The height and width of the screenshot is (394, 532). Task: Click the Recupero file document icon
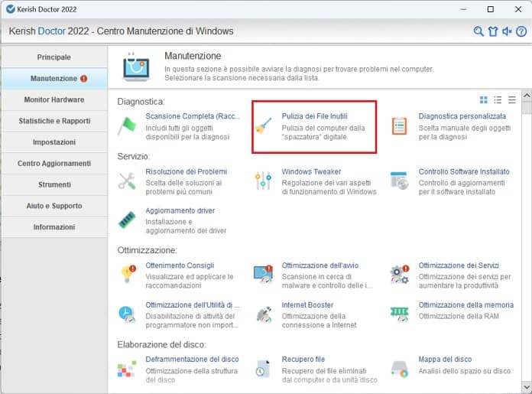point(263,369)
